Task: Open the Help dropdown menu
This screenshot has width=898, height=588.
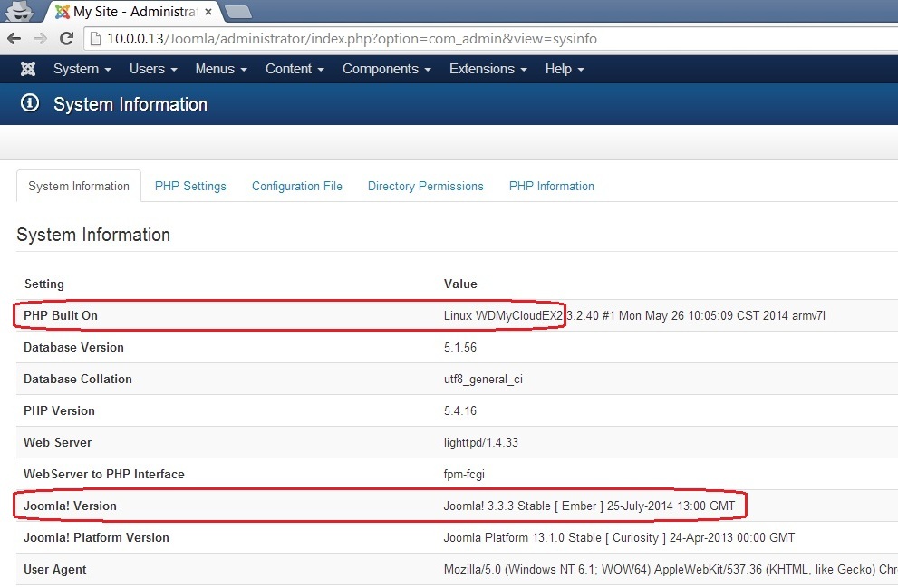Action: [565, 69]
